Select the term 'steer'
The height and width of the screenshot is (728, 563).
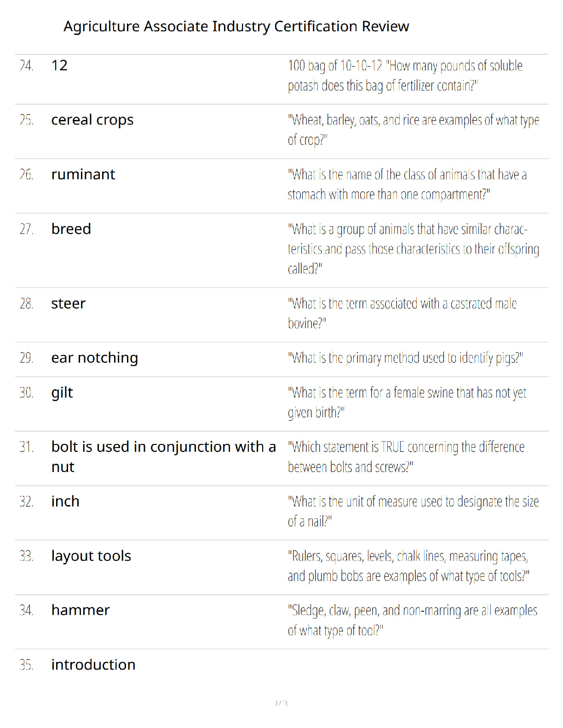[x=69, y=303]
